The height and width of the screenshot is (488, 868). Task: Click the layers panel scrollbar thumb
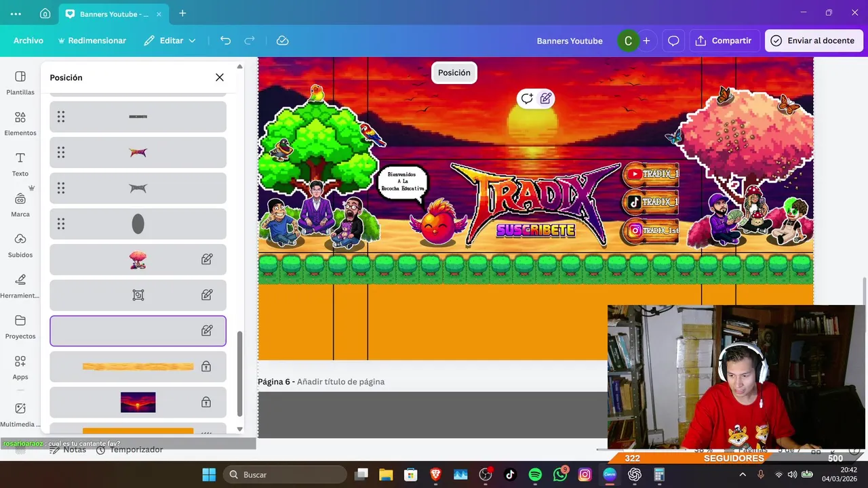point(239,374)
